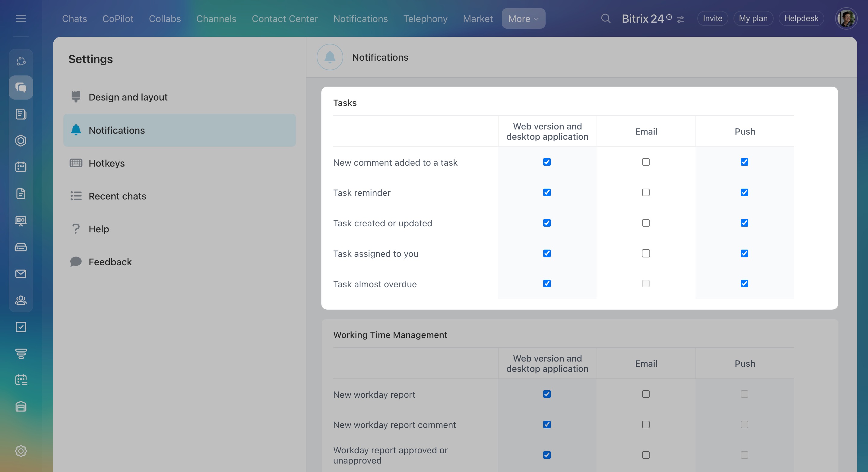Viewport: 868px width, 472px height.
Task: Open the My plan button
Action: [753, 18]
